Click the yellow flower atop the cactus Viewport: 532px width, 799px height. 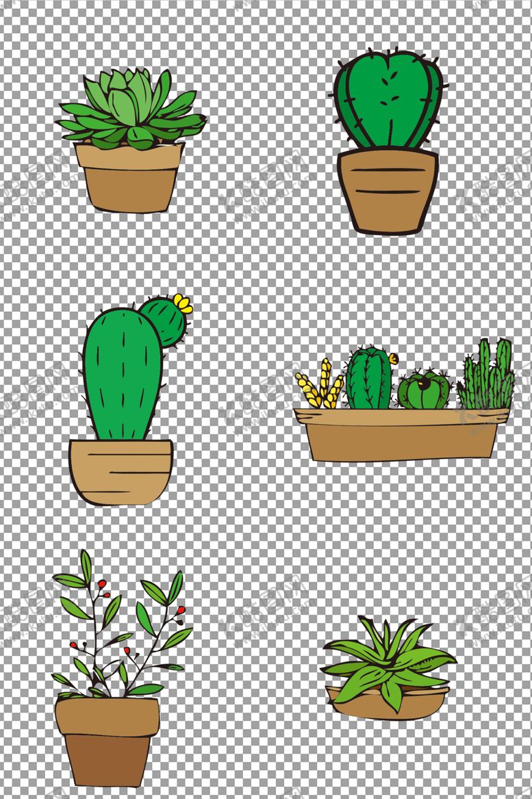183,303
